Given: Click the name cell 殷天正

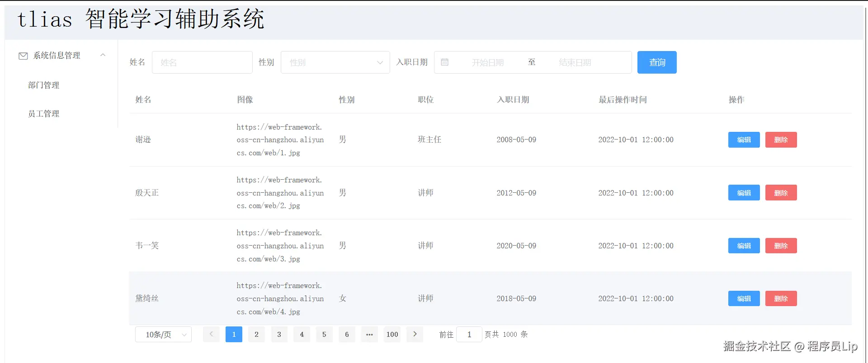Looking at the screenshot, I should pyautogui.click(x=147, y=193).
